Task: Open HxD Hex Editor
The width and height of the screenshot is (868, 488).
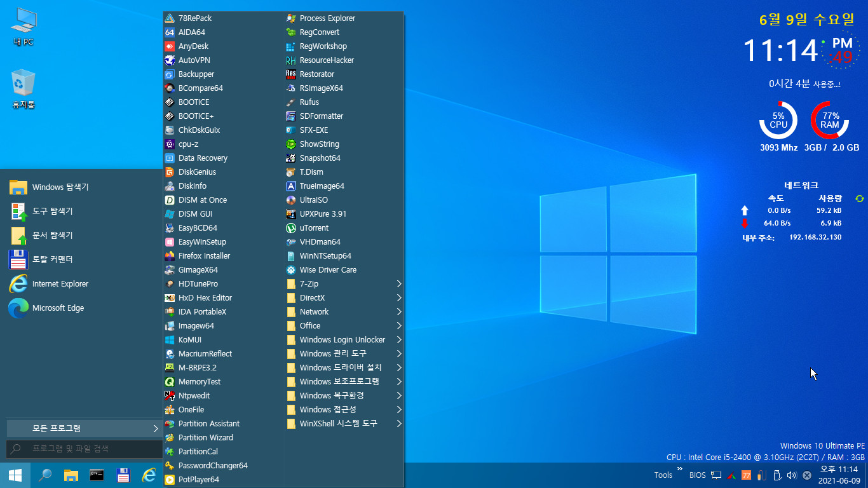Action: pos(222,298)
